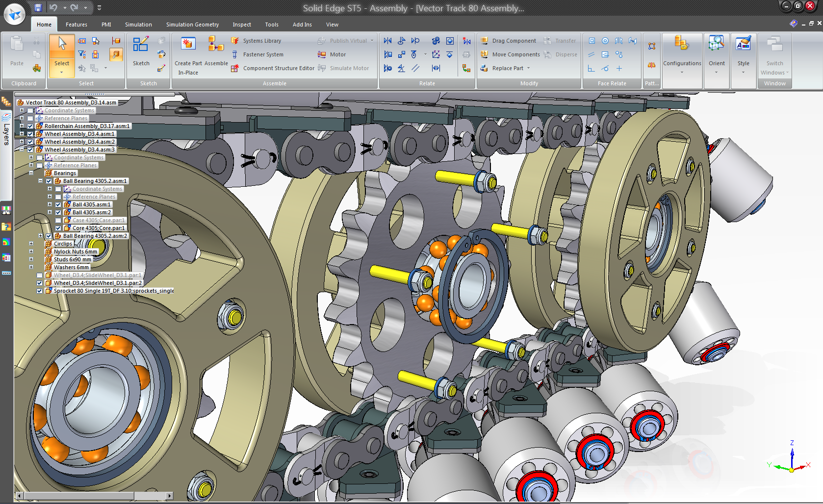The height and width of the screenshot is (504, 823).
Task: Expand the Circlips tree node
Action: [31, 244]
